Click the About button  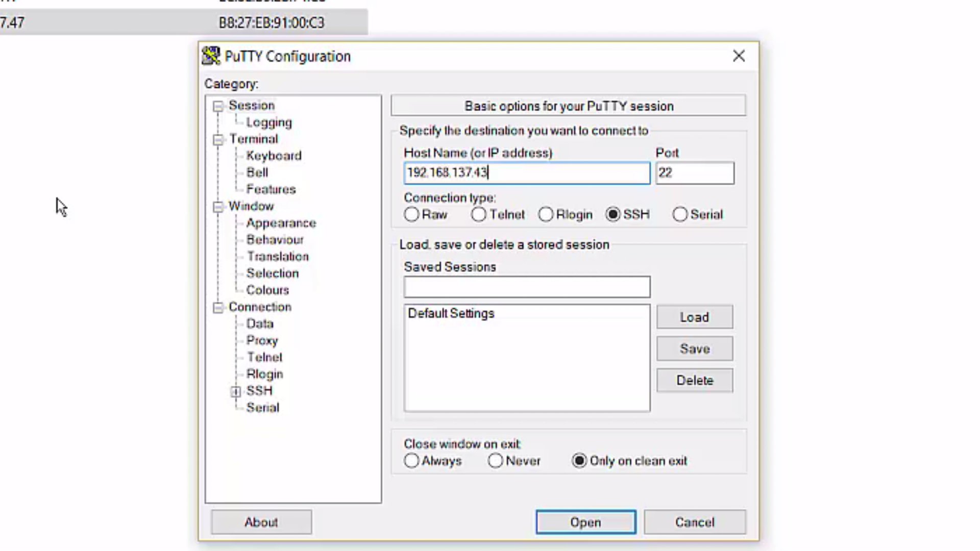point(261,522)
